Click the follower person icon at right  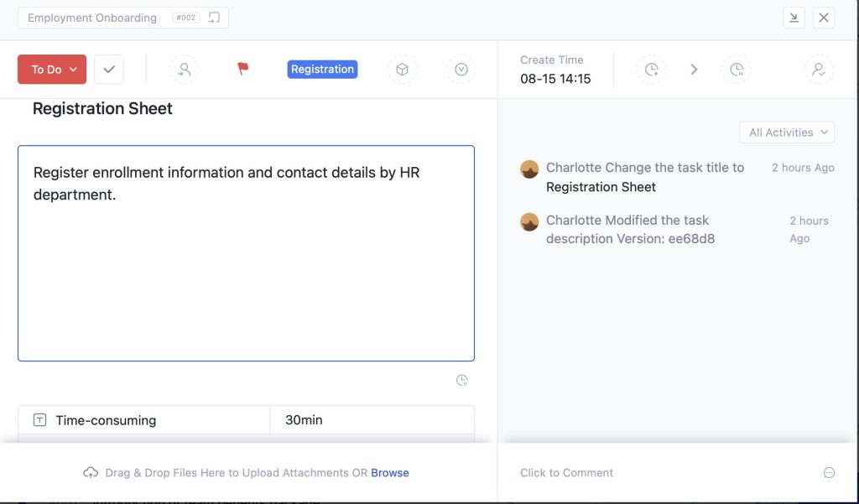[x=819, y=70]
